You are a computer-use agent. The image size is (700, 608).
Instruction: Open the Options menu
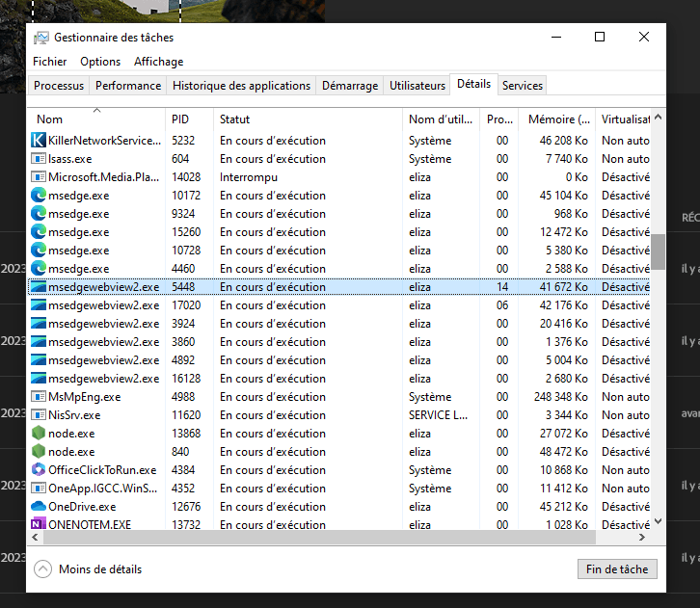tap(100, 61)
